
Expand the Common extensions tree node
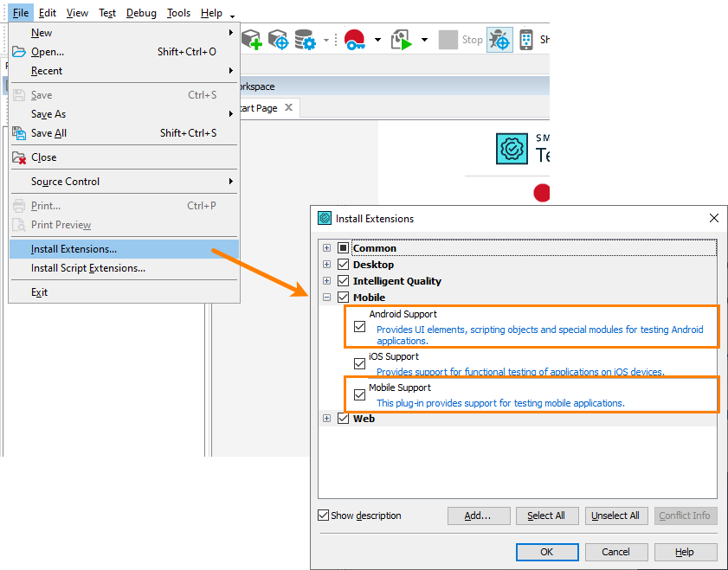[x=327, y=248]
